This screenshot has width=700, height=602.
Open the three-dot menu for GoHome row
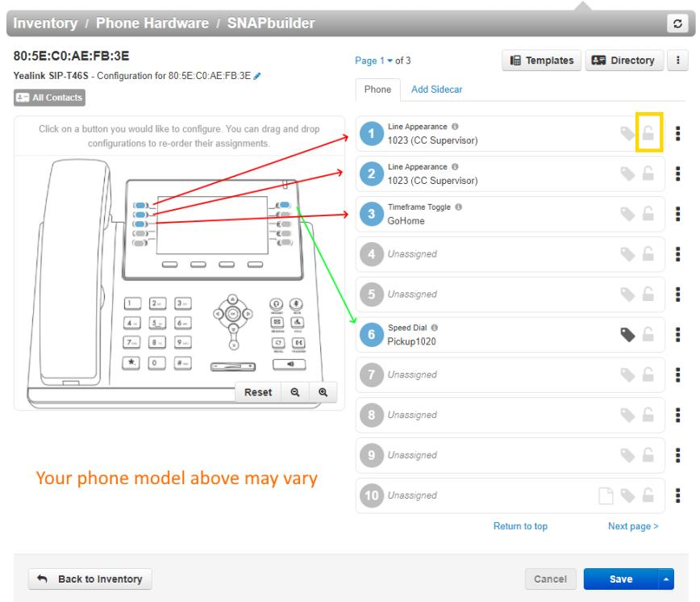click(x=677, y=214)
